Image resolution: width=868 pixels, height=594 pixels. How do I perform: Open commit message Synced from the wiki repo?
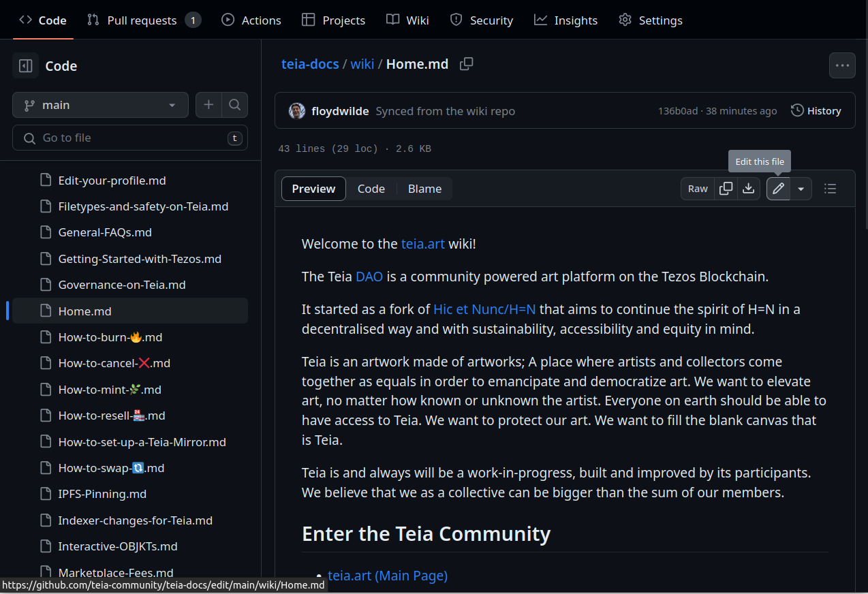(x=445, y=111)
